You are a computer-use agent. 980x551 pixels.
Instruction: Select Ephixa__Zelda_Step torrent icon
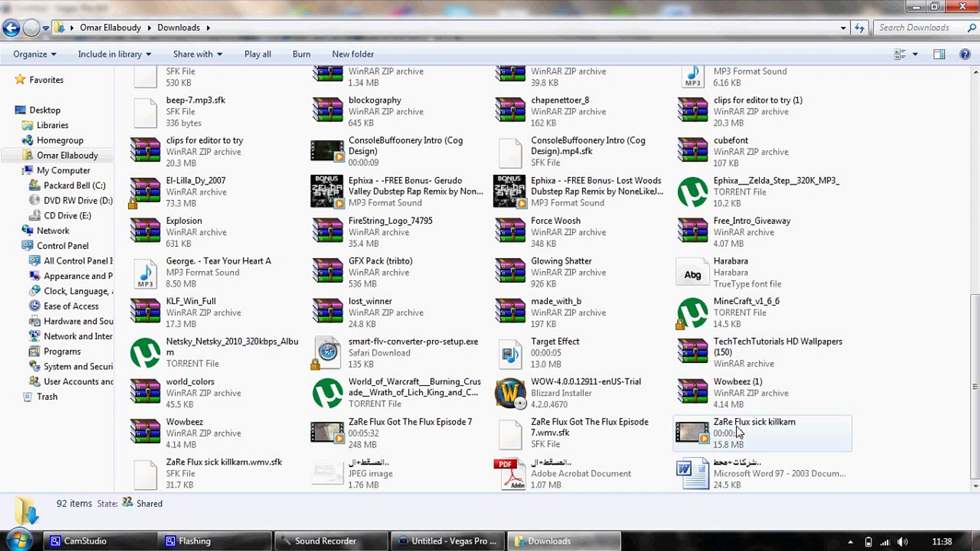pyautogui.click(x=693, y=192)
